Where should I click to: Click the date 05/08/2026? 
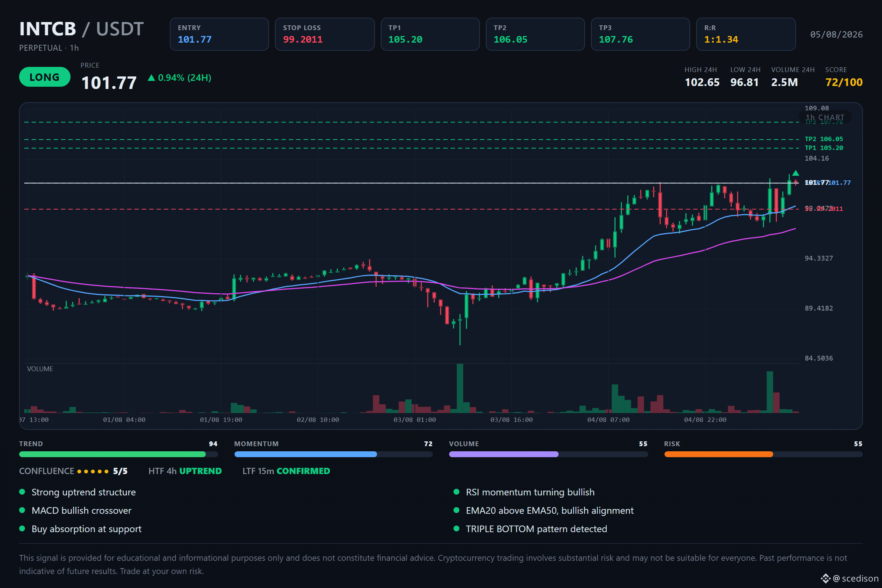pyautogui.click(x=836, y=35)
